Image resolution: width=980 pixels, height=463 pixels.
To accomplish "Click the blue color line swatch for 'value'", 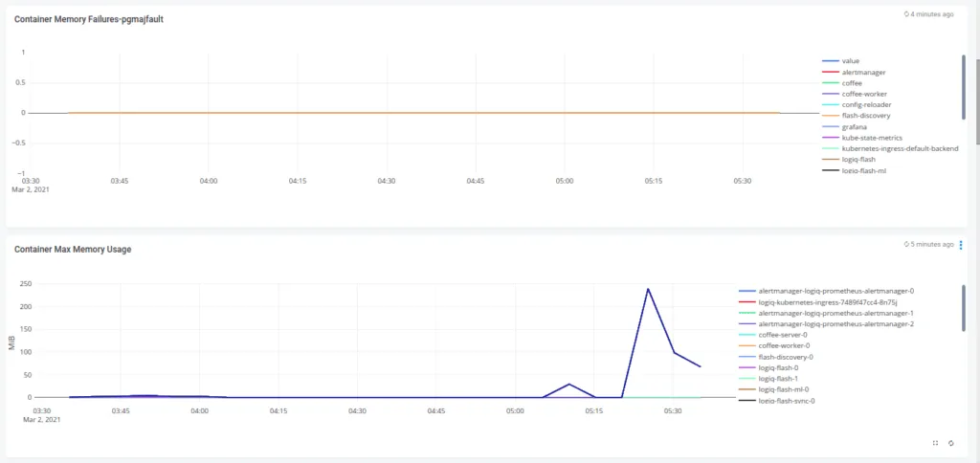I will point(829,61).
